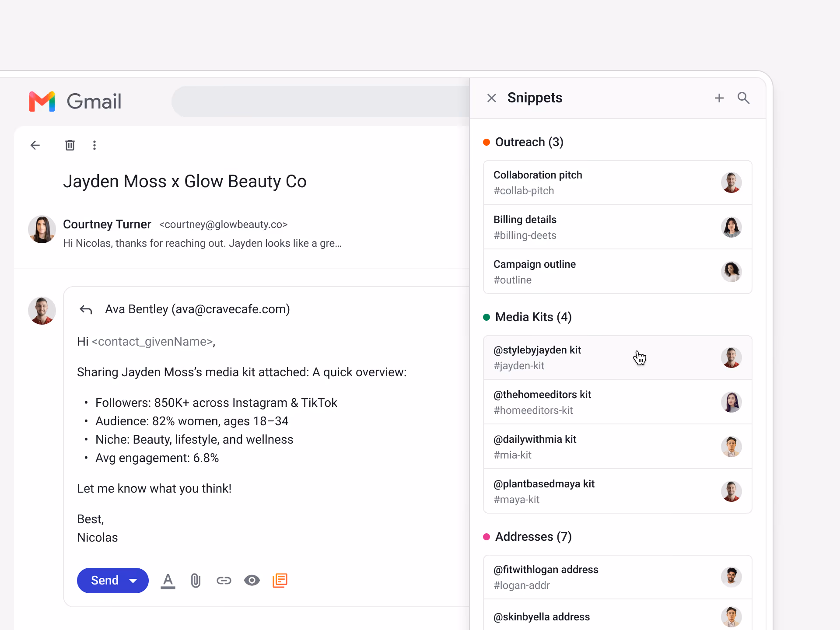Screen dimensions: 840x630
Task: Insert the @plantbasedmaya kit snippet
Action: 618,491
